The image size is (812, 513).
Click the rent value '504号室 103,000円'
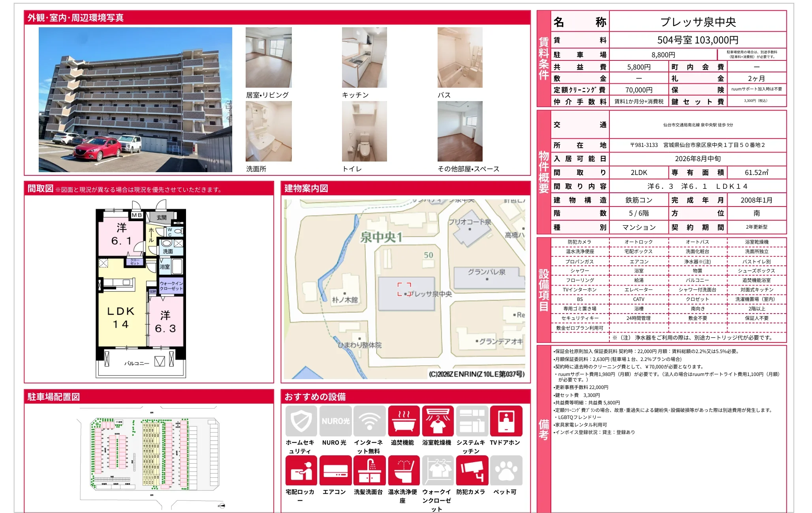[698, 40]
